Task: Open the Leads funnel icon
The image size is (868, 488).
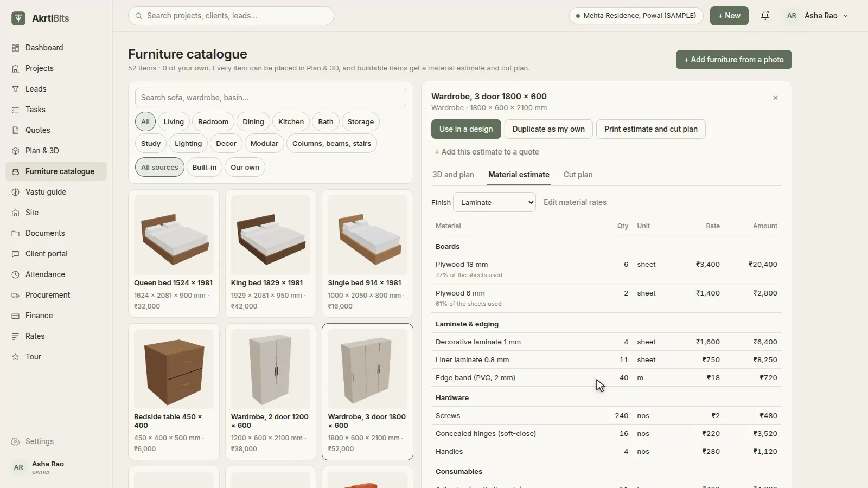Action: pyautogui.click(x=15, y=89)
